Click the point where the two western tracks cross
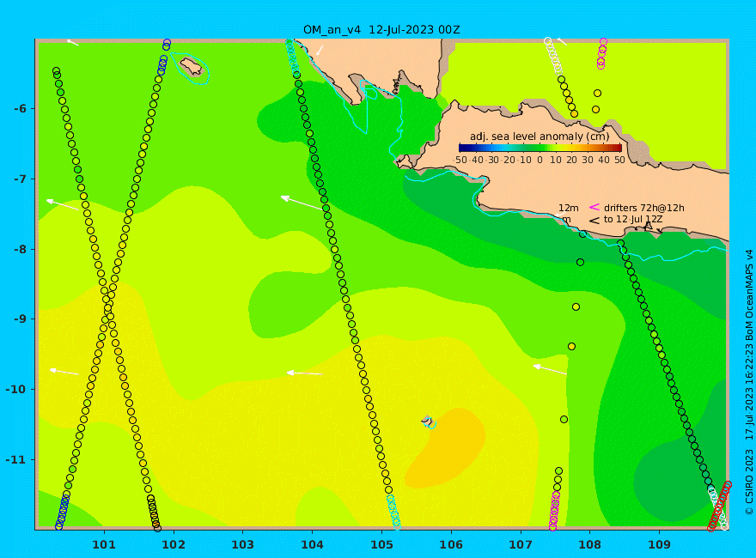The image size is (756, 558). point(107,307)
